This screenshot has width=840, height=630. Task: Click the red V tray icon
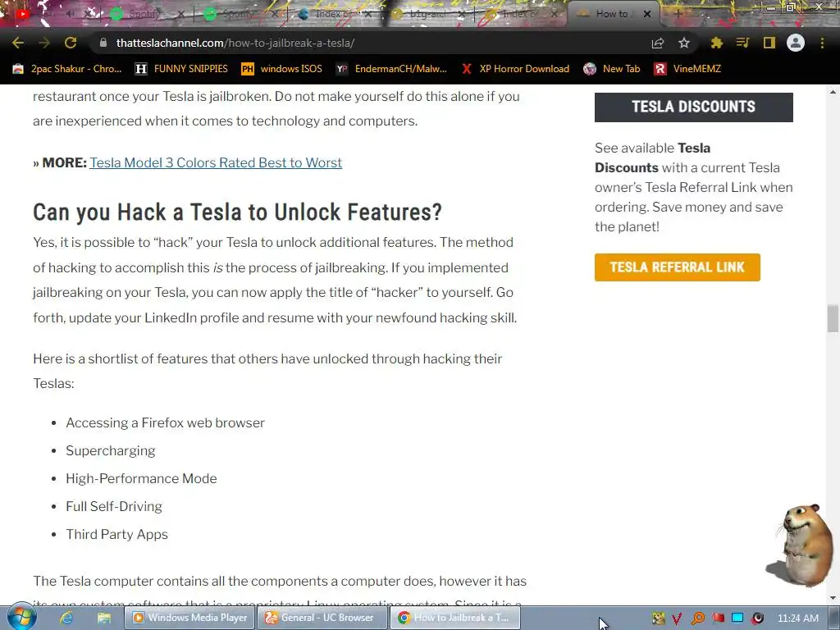[677, 619]
